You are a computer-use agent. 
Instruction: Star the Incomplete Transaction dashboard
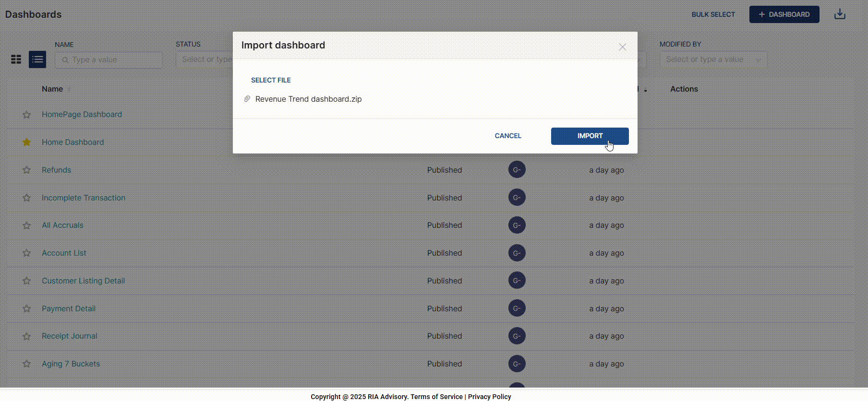[27, 198]
